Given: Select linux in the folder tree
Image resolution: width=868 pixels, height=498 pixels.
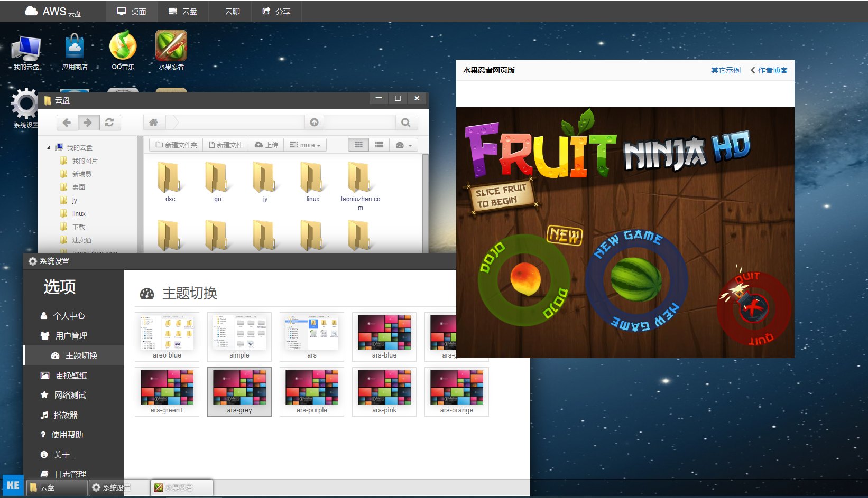Looking at the screenshot, I should point(79,214).
